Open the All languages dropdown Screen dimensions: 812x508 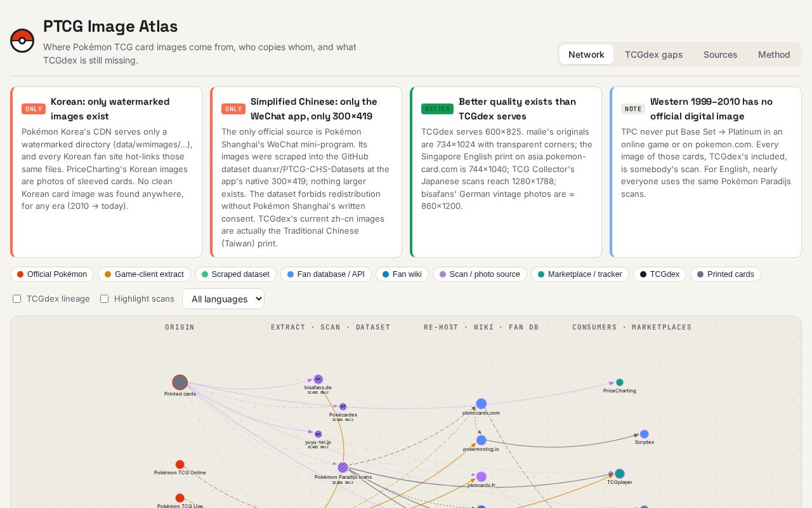pos(223,299)
